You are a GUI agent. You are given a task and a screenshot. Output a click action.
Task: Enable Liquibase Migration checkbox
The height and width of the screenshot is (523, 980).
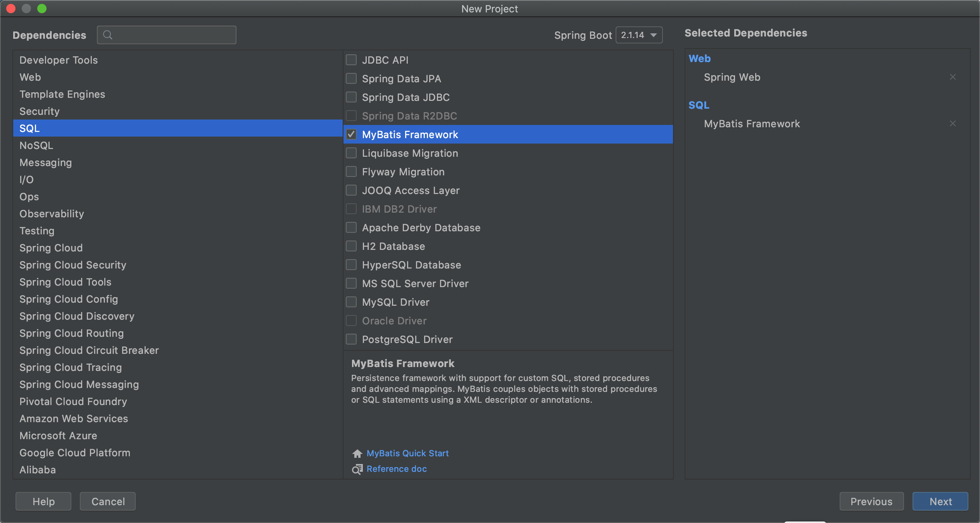(x=351, y=153)
